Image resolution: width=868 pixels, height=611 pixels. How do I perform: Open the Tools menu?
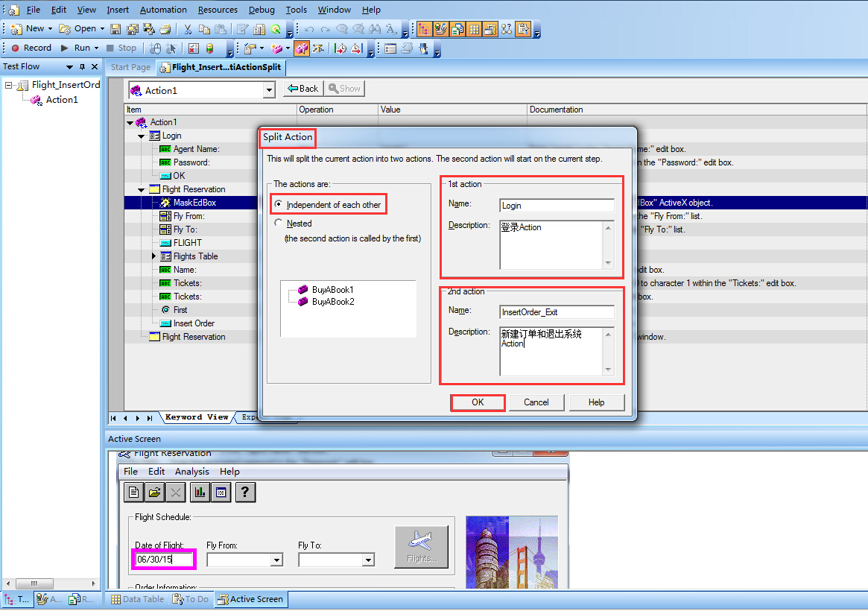coord(296,10)
